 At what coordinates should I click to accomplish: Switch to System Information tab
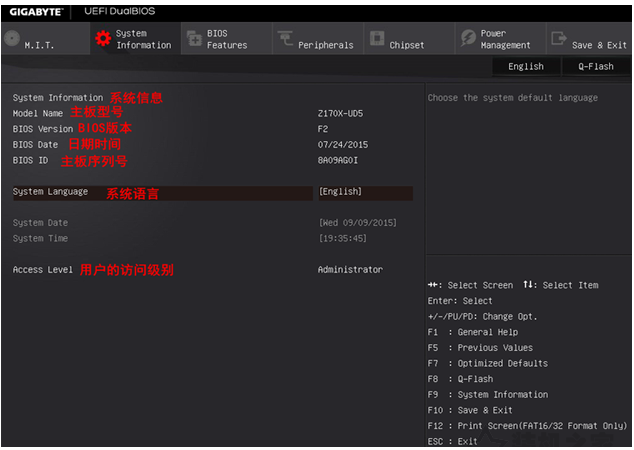pyautogui.click(x=136, y=38)
